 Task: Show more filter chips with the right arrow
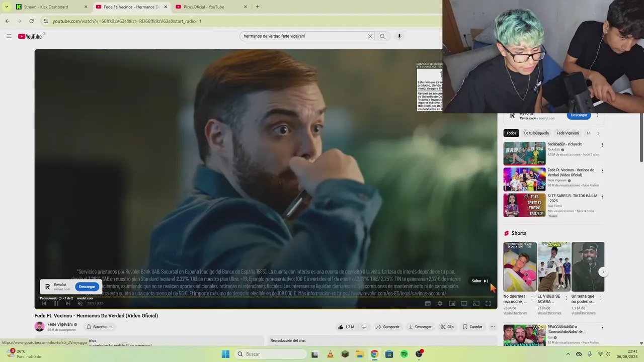click(598, 133)
